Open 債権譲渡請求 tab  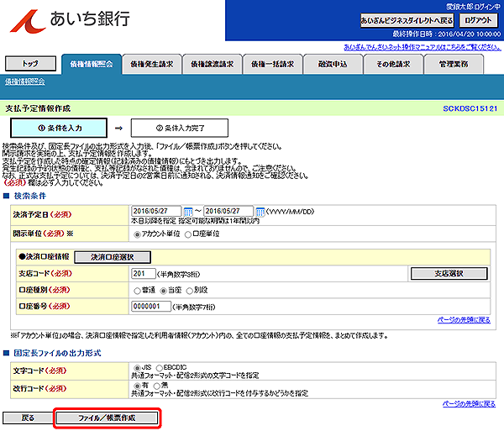213,65
